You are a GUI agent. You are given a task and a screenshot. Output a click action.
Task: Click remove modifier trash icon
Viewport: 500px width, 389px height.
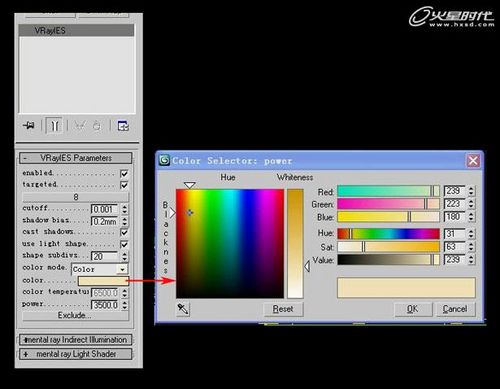point(97,126)
